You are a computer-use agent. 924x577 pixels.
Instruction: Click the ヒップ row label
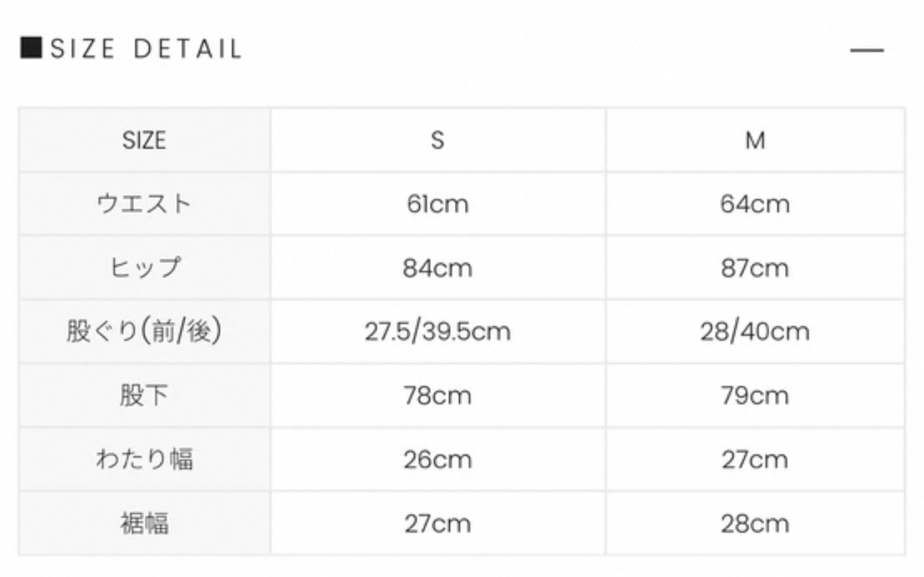144,267
